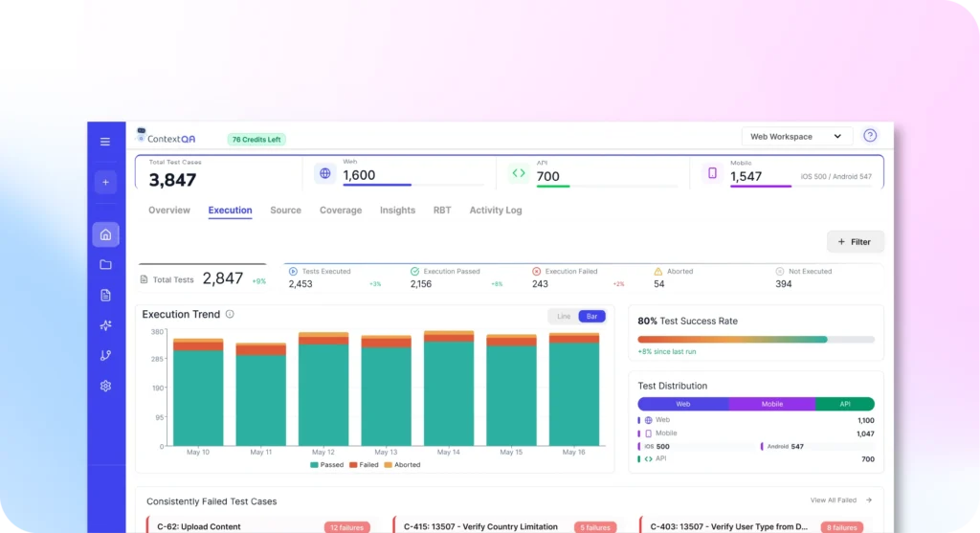
Task: Show info for Execution Trend
Action: (230, 315)
